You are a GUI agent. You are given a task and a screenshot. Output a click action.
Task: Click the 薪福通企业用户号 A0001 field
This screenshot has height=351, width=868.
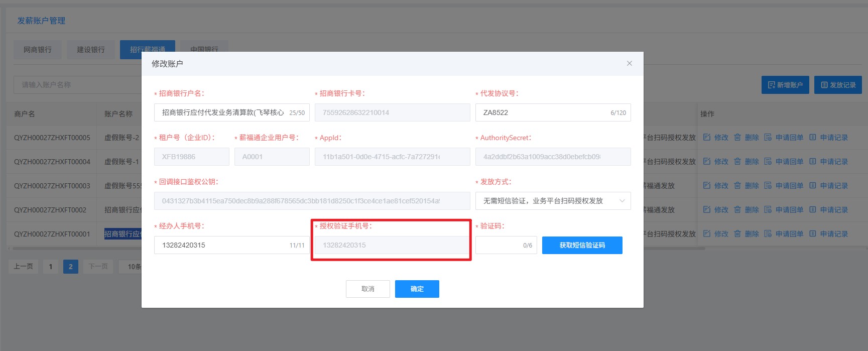tap(272, 157)
